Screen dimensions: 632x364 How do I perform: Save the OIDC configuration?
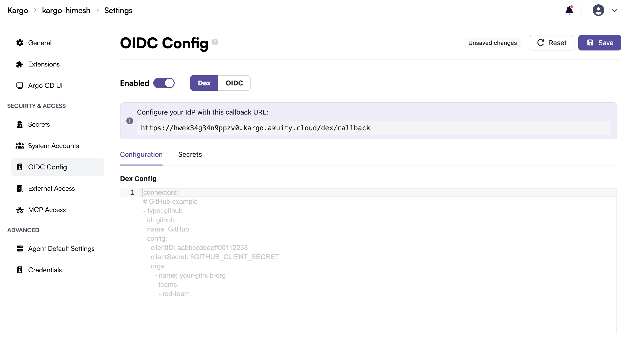599,43
